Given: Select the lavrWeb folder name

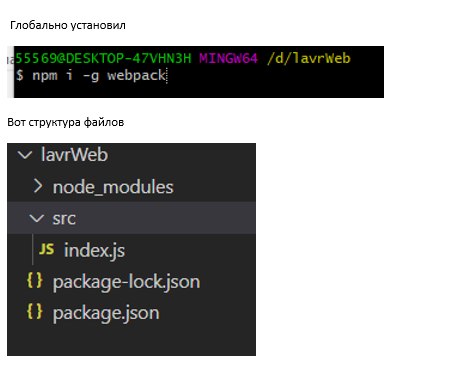Looking at the screenshot, I should 74,155.
